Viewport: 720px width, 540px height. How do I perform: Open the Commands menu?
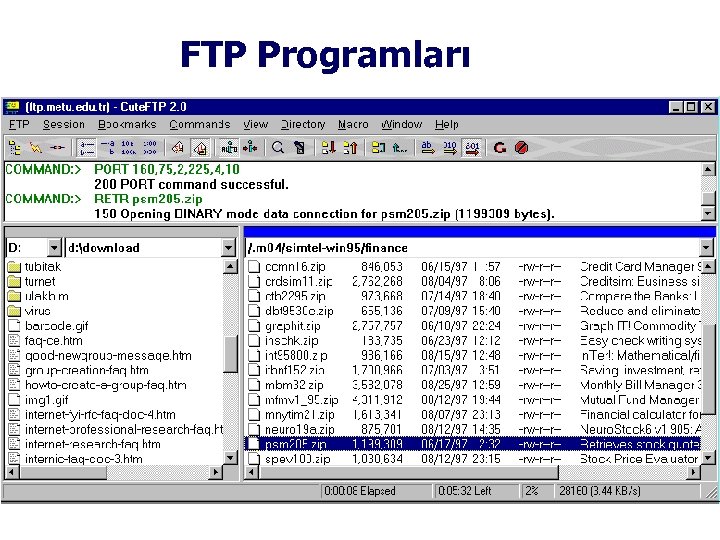pos(200,124)
